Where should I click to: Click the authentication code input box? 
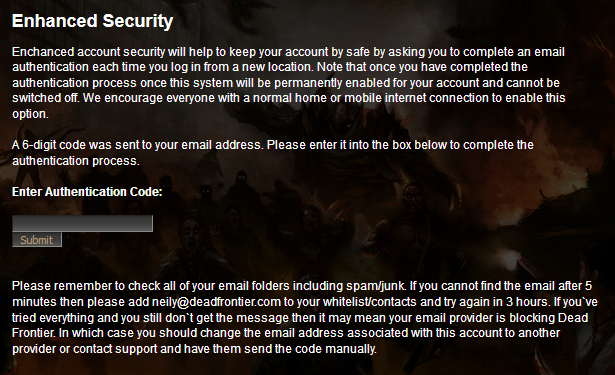[x=82, y=223]
